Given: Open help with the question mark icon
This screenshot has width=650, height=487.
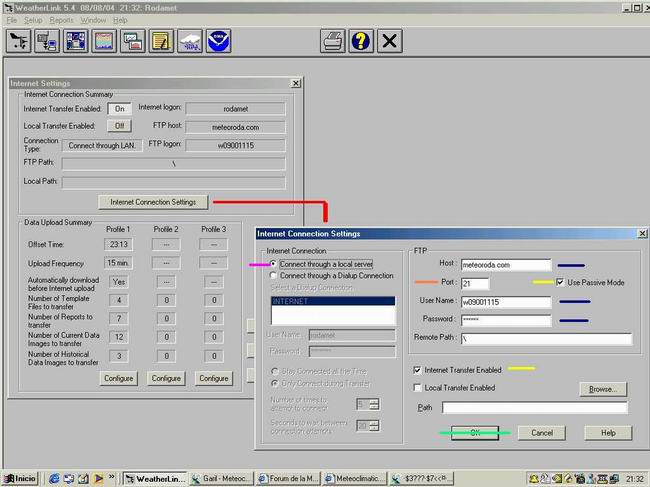Looking at the screenshot, I should [x=361, y=41].
